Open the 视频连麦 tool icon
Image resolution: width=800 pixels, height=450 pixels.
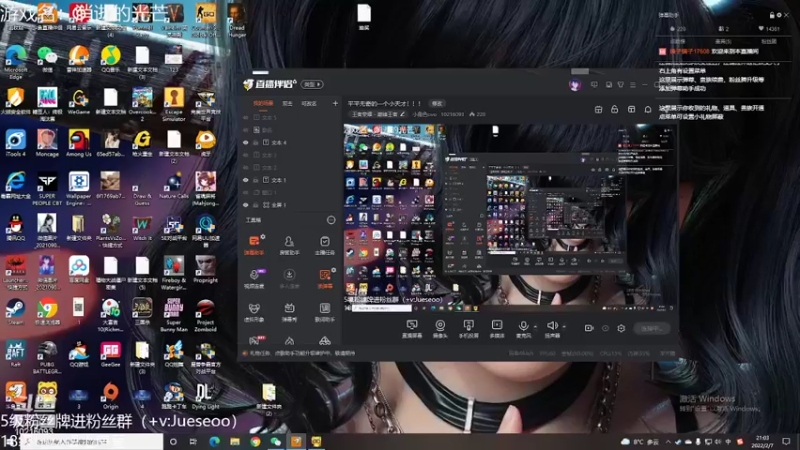point(254,278)
